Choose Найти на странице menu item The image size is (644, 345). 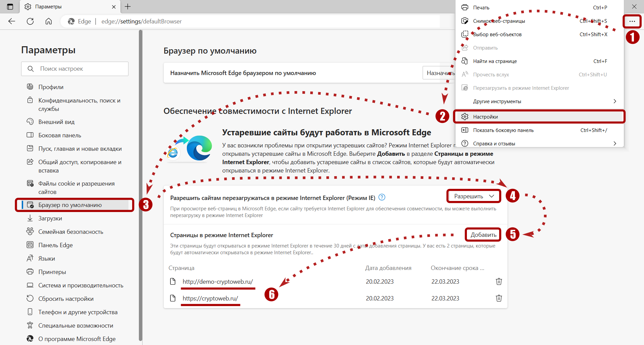[539, 61]
